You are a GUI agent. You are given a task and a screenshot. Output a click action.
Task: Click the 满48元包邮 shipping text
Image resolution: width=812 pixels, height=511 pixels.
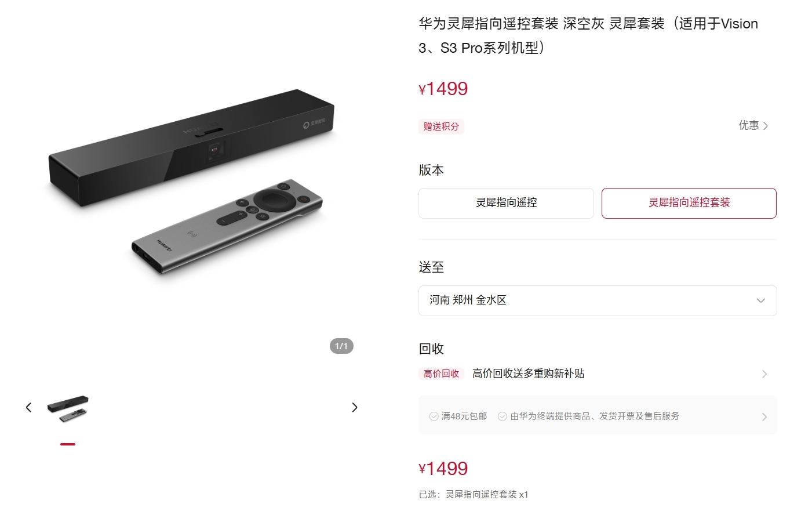coord(464,416)
